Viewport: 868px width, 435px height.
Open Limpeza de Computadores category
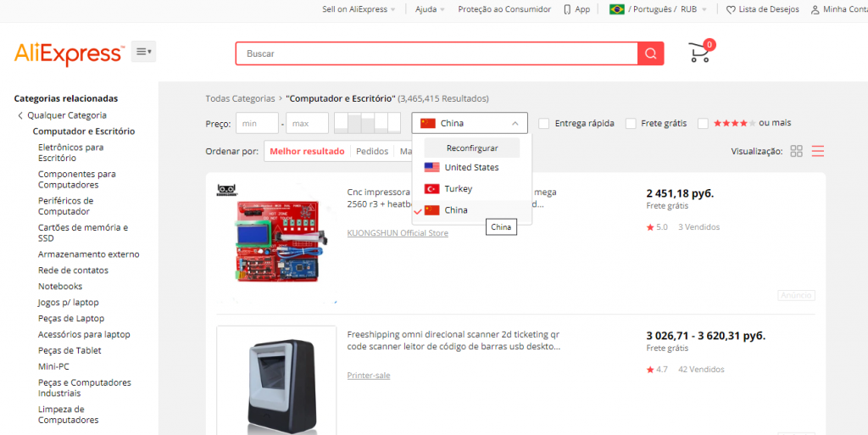[69, 415]
